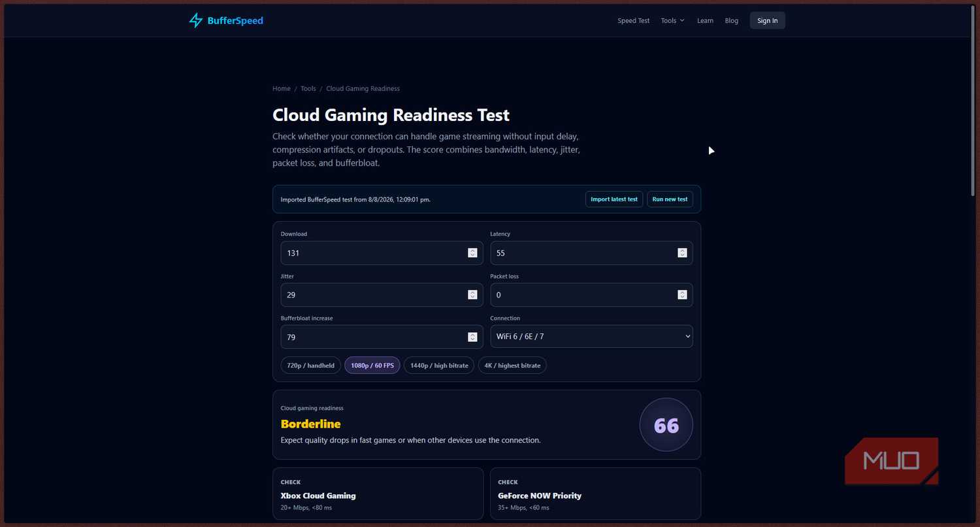Open the Connection dropdown showing WiFi 6
The image size is (980, 527).
click(591, 337)
